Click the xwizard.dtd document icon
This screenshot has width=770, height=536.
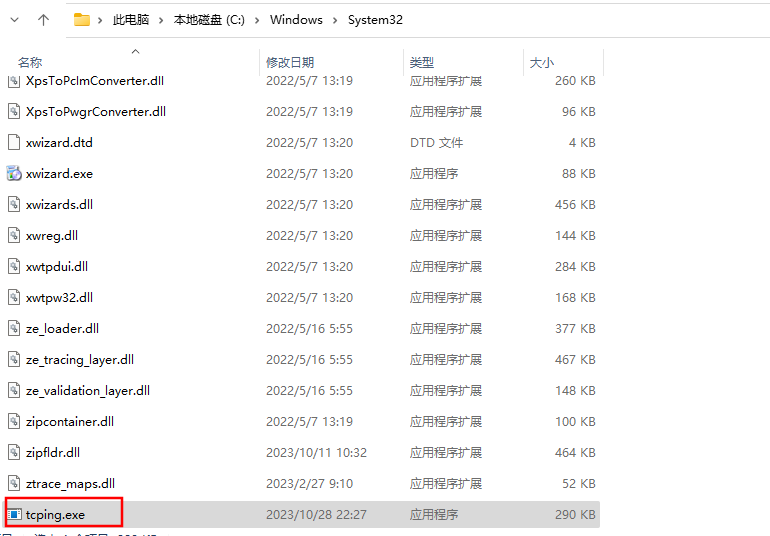(14, 143)
